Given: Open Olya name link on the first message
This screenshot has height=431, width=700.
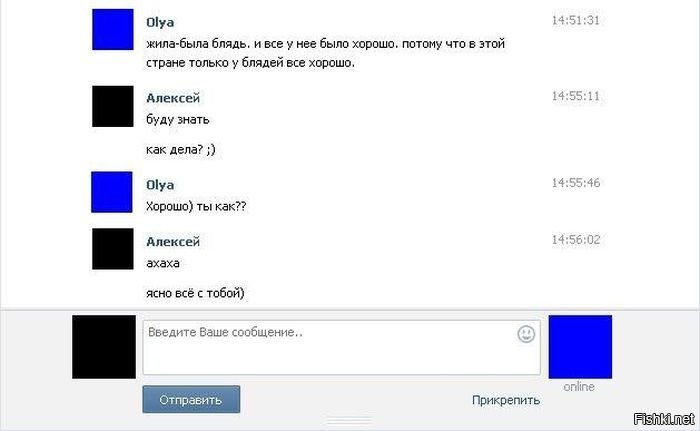Looking at the screenshot, I should pos(160,22).
